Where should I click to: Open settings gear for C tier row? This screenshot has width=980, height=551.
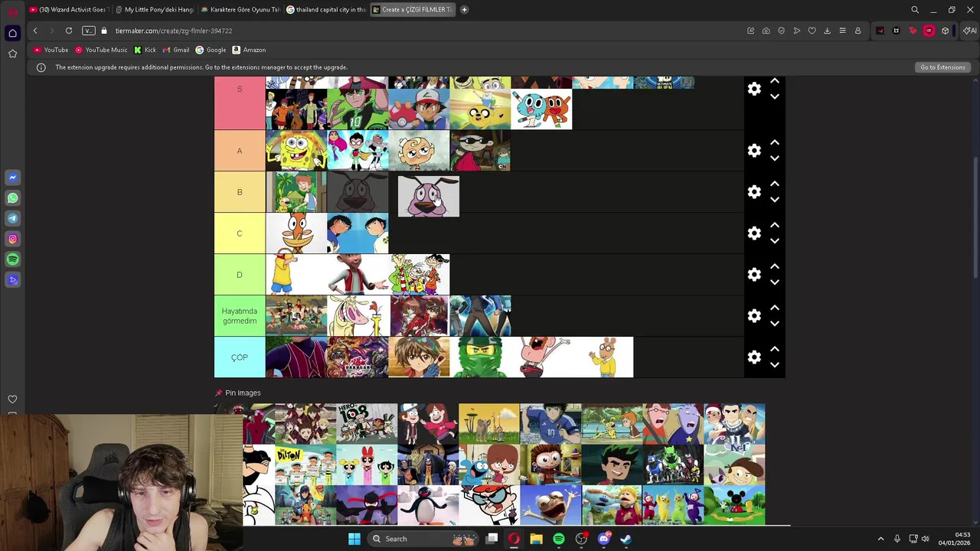[754, 233]
